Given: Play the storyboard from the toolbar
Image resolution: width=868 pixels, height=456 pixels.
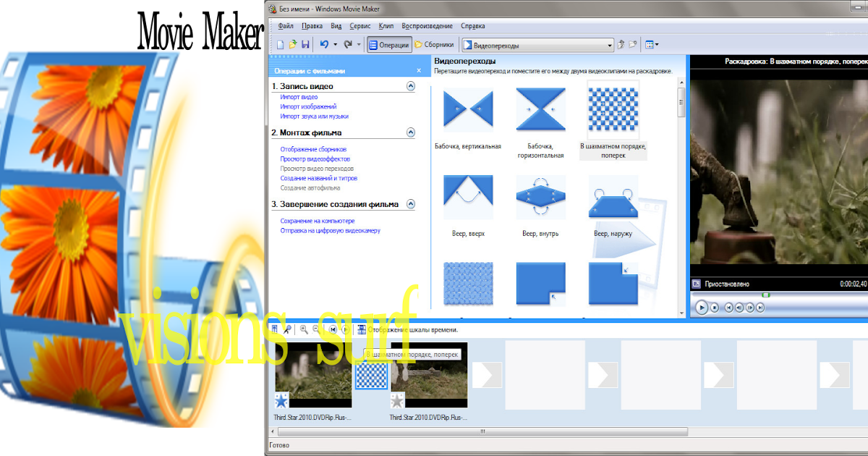Looking at the screenshot, I should coord(345,329).
